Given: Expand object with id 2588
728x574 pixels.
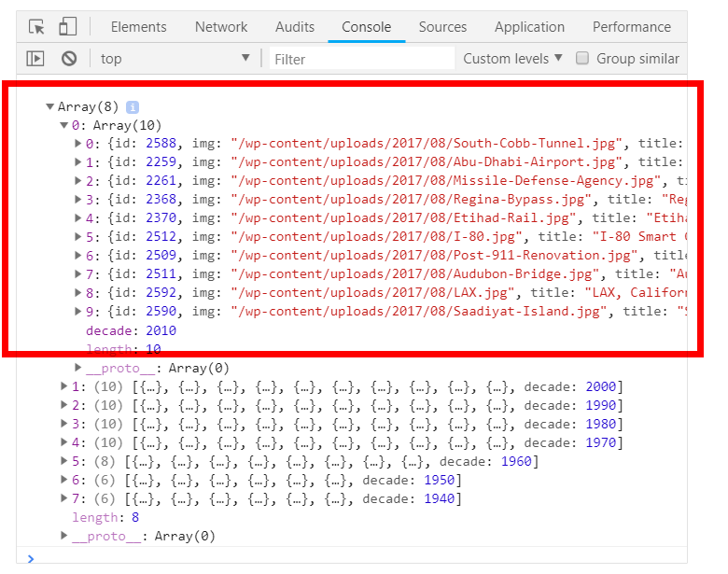Looking at the screenshot, I should 78,144.
